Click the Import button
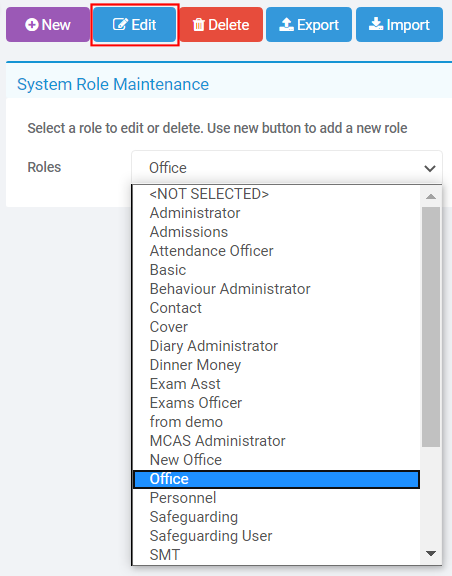The width and height of the screenshot is (452, 576). pyautogui.click(x=399, y=25)
